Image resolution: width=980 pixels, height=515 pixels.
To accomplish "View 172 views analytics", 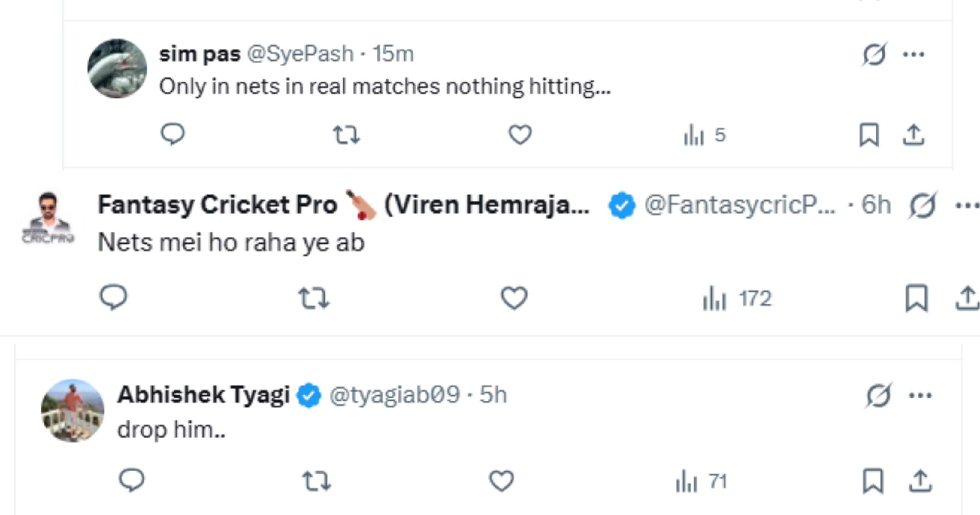I will tap(737, 298).
